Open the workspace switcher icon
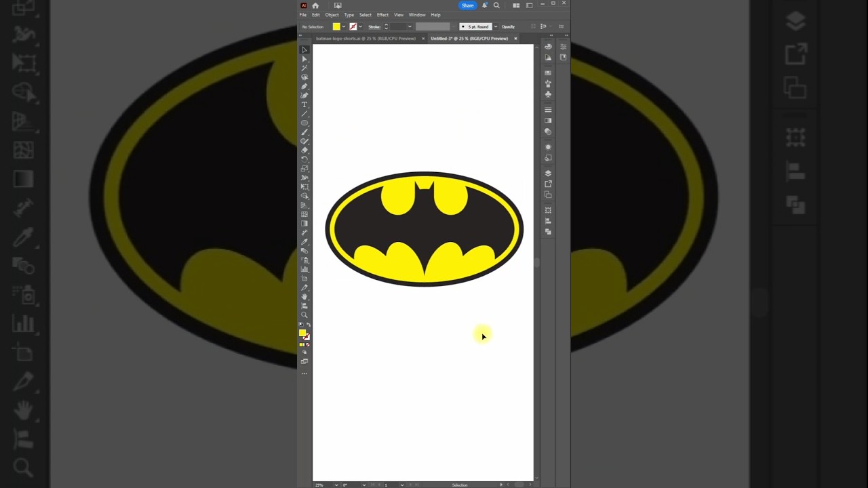The width and height of the screenshot is (868, 488). 530,5
